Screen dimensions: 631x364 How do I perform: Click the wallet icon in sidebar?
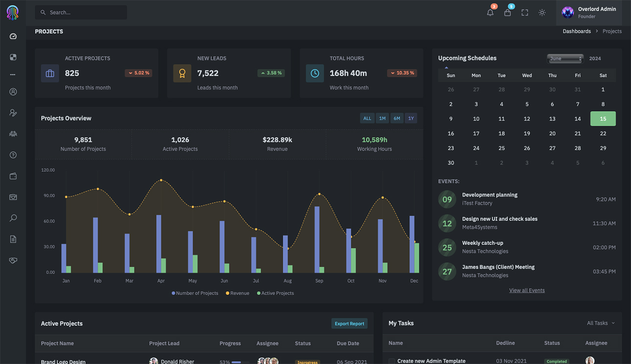[13, 176]
